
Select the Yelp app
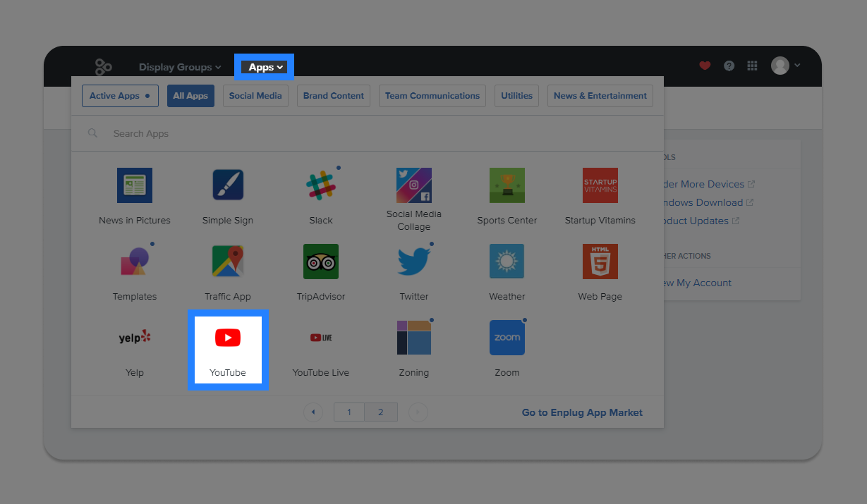(x=135, y=338)
